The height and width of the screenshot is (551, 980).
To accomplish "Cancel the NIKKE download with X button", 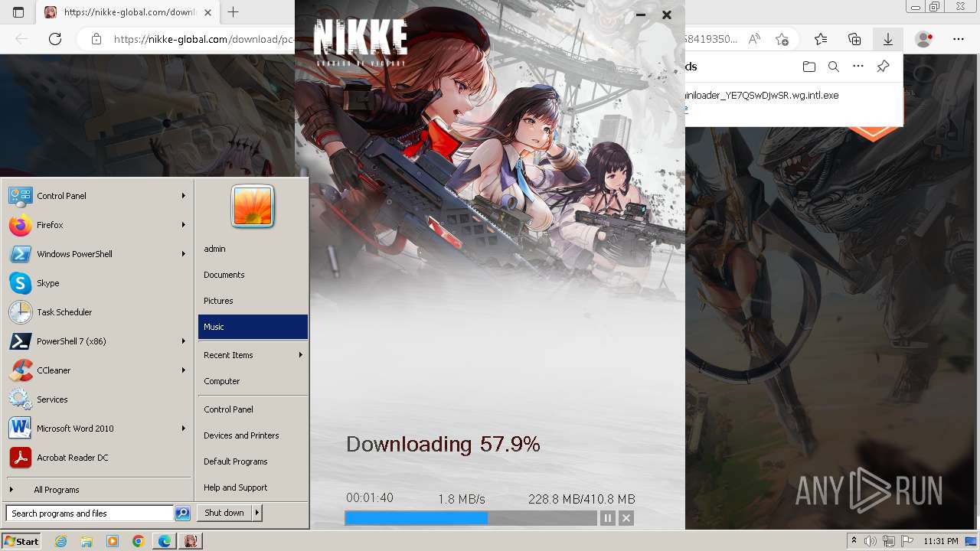I will coord(626,518).
